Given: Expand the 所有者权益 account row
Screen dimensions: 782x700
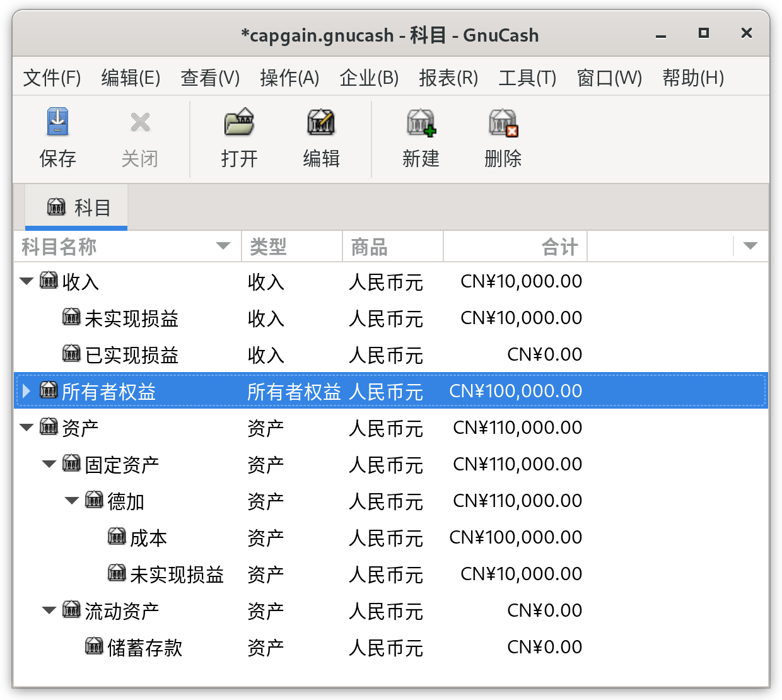Looking at the screenshot, I should click(x=26, y=391).
